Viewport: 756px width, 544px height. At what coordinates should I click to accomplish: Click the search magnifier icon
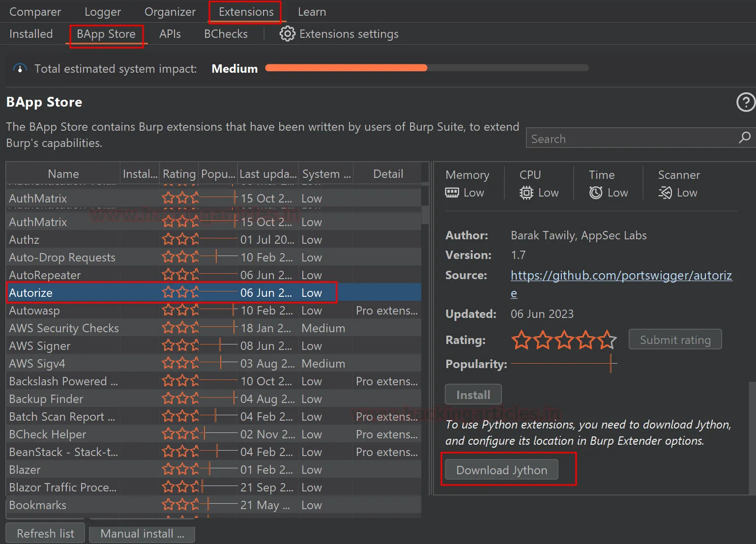pos(744,138)
